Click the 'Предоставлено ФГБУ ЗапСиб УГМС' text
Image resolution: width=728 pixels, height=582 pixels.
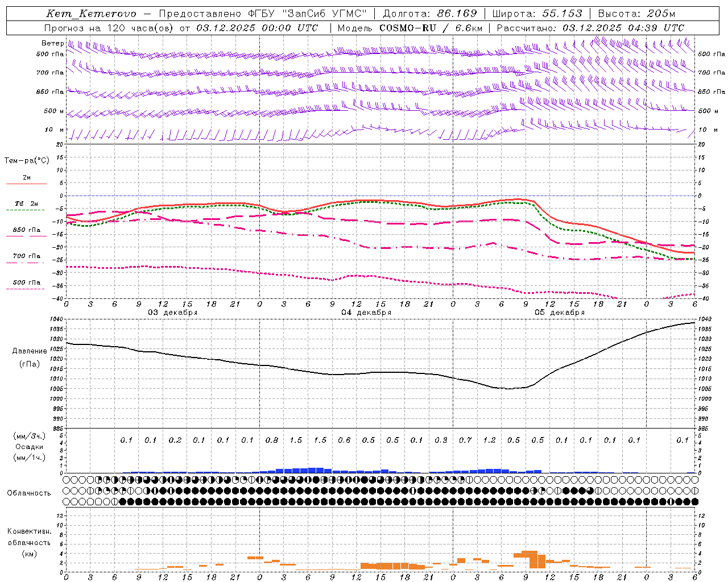[263, 14]
